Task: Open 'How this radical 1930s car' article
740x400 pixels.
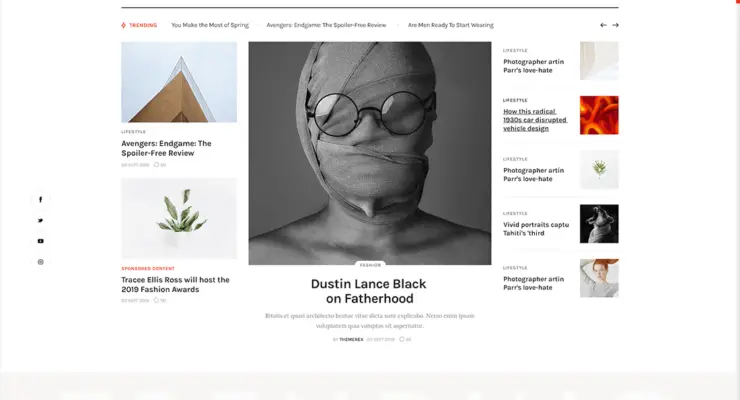Action: tap(535, 120)
